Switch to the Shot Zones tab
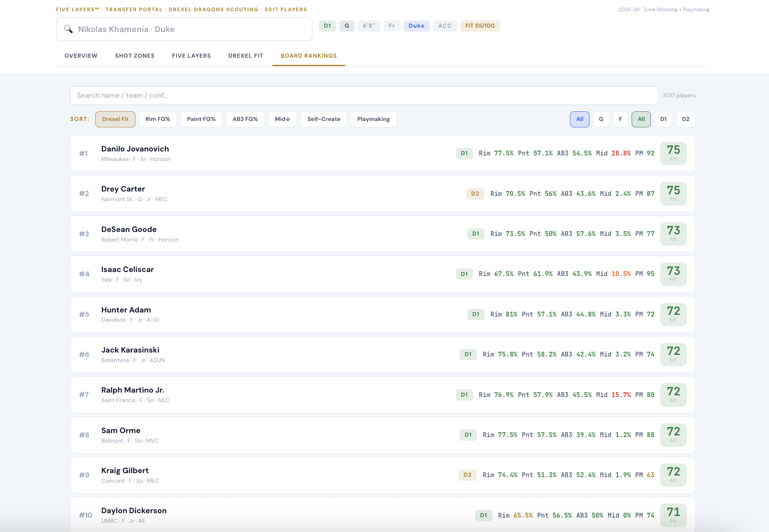Viewport: 769px width, 532px height. pos(135,56)
